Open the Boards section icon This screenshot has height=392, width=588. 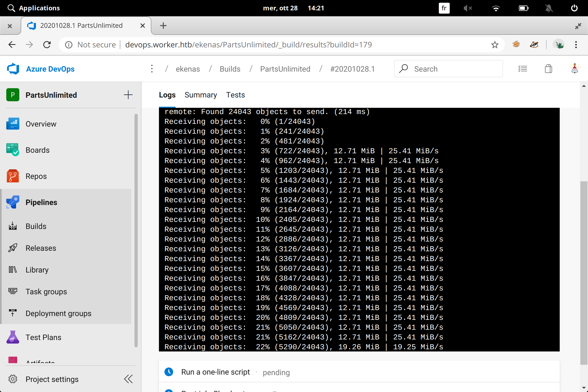point(13,150)
